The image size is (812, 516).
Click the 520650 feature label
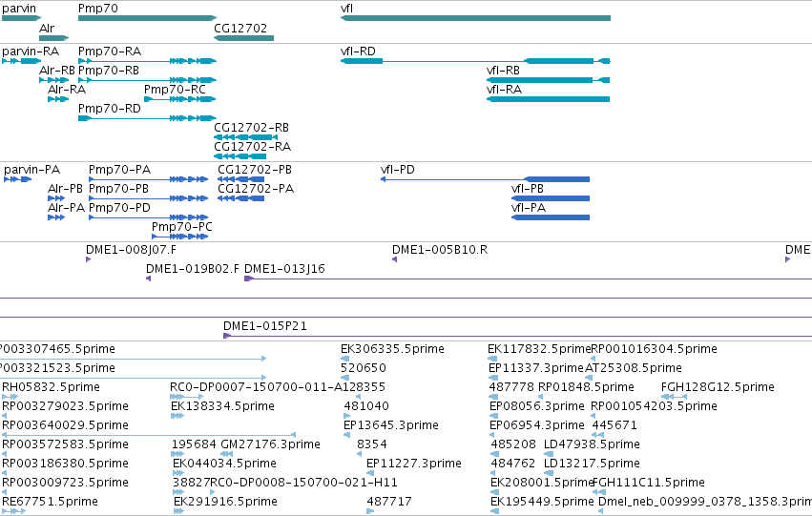coord(363,368)
